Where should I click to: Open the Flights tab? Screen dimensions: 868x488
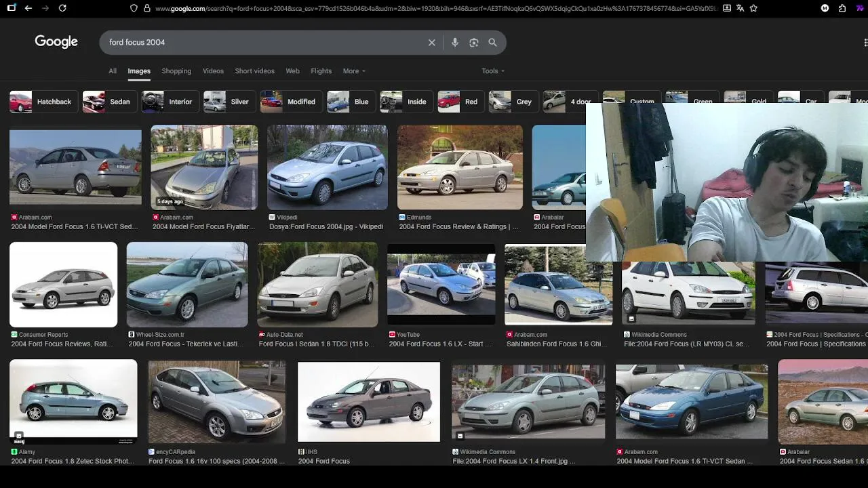[321, 71]
